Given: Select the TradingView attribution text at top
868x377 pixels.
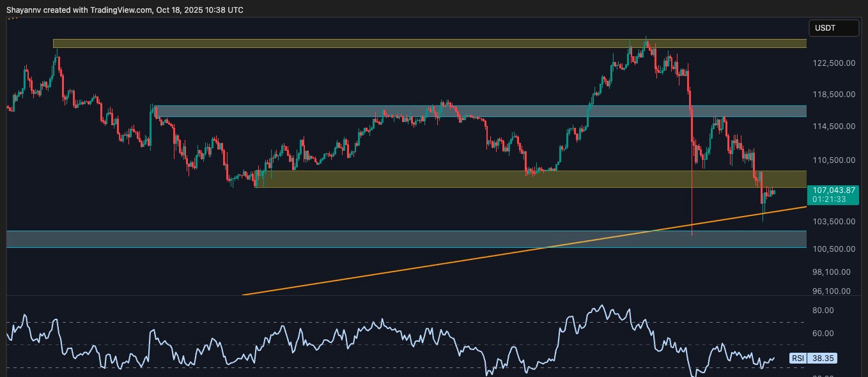Looking at the screenshot, I should click(x=125, y=10).
